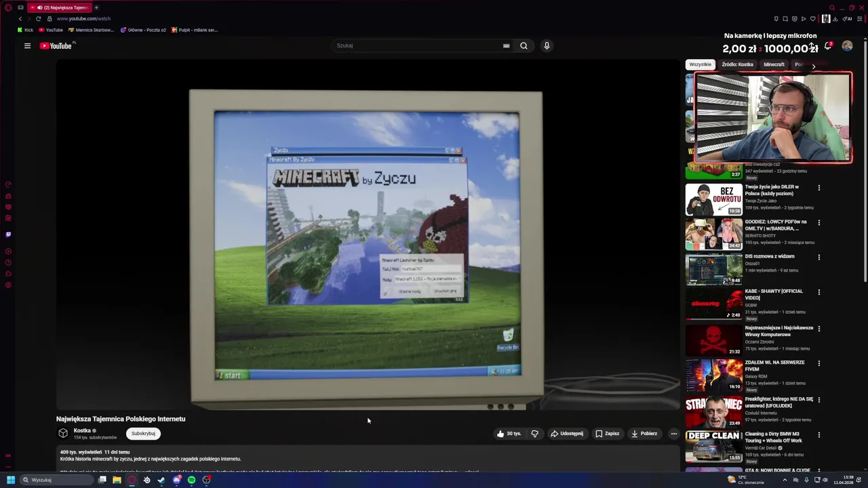Open the Opera downloads icon
This screenshot has height=488, width=868.
pos(835,19)
